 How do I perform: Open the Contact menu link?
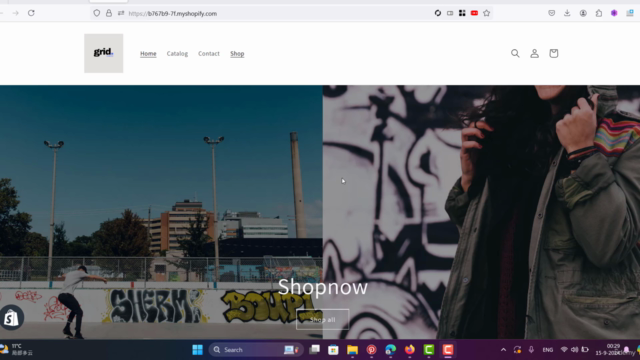coord(209,53)
